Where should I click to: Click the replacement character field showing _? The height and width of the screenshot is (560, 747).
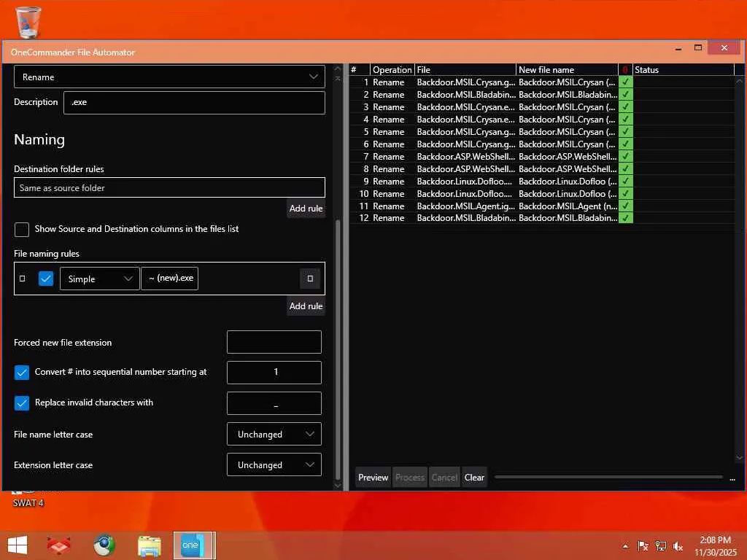(274, 402)
